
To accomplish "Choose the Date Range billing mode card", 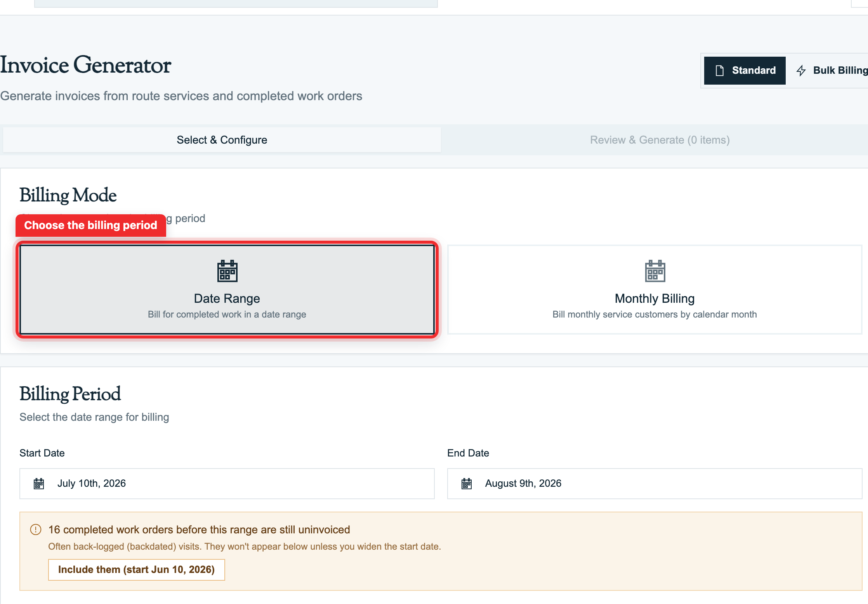I will click(x=227, y=290).
